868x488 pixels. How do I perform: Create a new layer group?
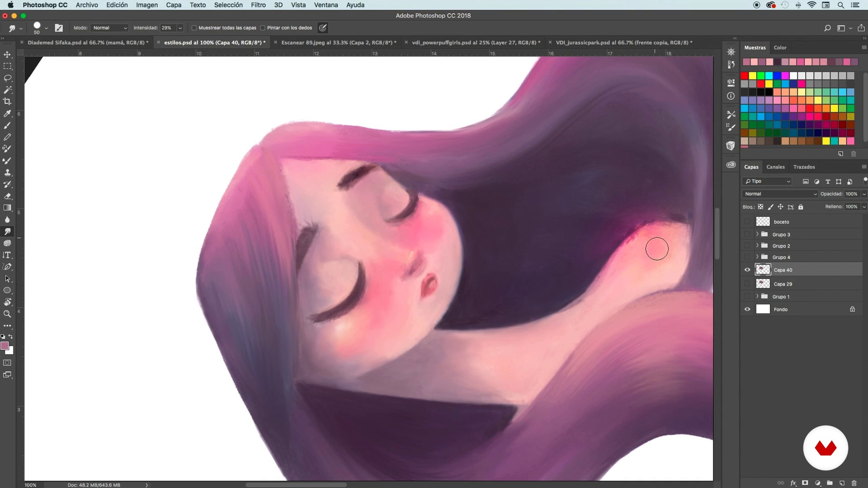(830, 483)
